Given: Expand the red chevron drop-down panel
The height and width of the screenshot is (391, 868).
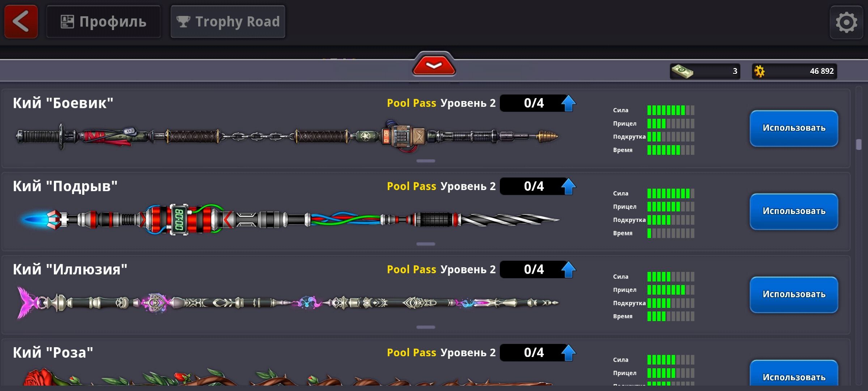Looking at the screenshot, I should tap(434, 64).
